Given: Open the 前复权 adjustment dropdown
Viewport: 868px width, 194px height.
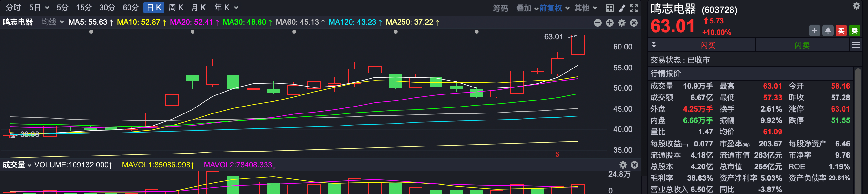Looking at the screenshot, I should pyautogui.click(x=554, y=8).
